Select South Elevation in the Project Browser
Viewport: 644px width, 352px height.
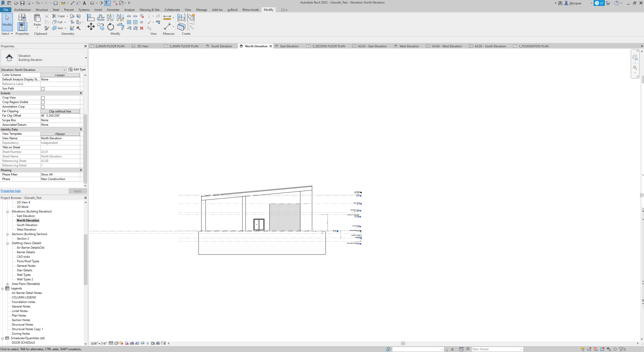point(27,225)
